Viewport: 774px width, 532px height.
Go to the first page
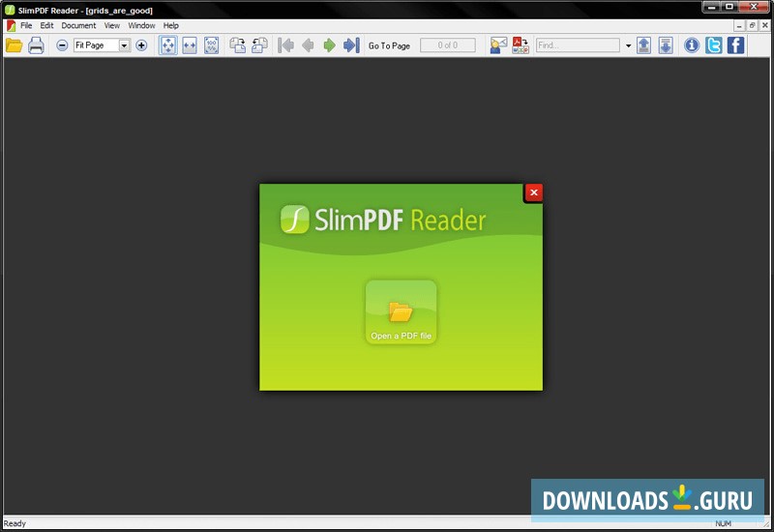[285, 45]
